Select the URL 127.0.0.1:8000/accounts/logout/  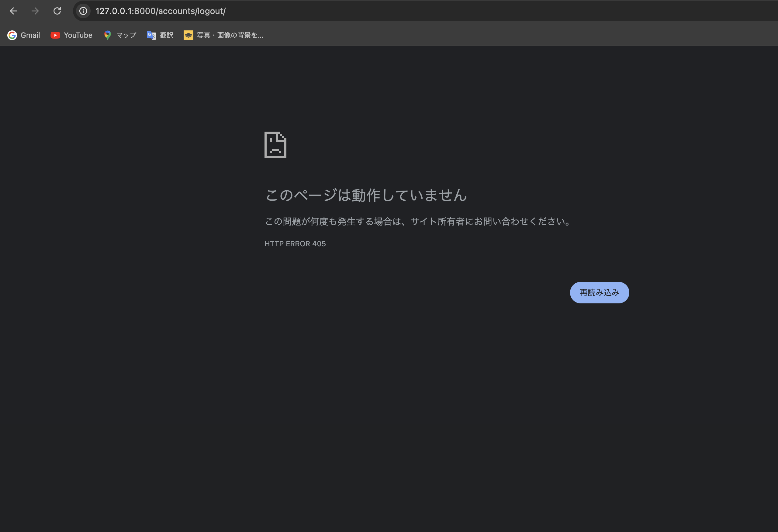(x=160, y=11)
